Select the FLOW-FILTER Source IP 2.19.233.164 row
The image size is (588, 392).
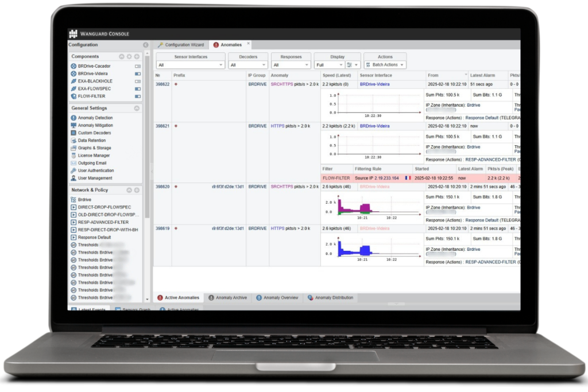420,178
